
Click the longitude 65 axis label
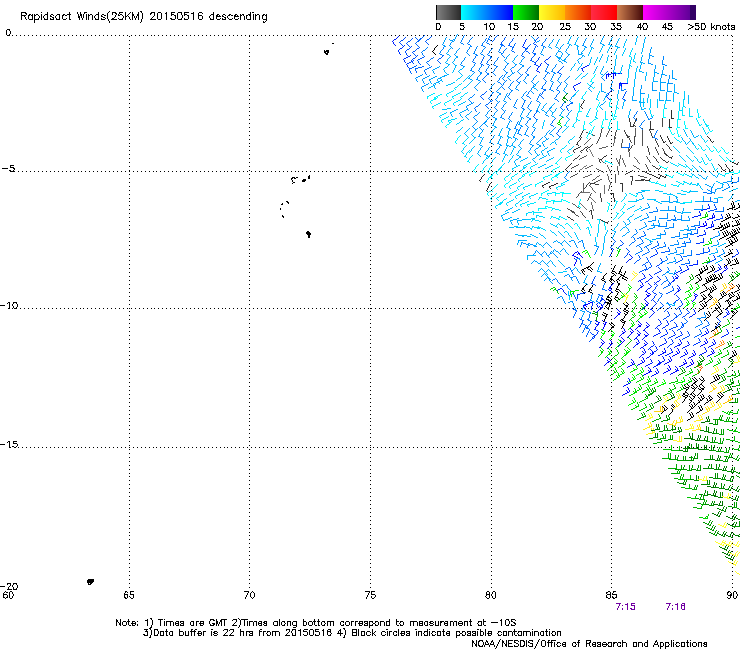pos(129,595)
